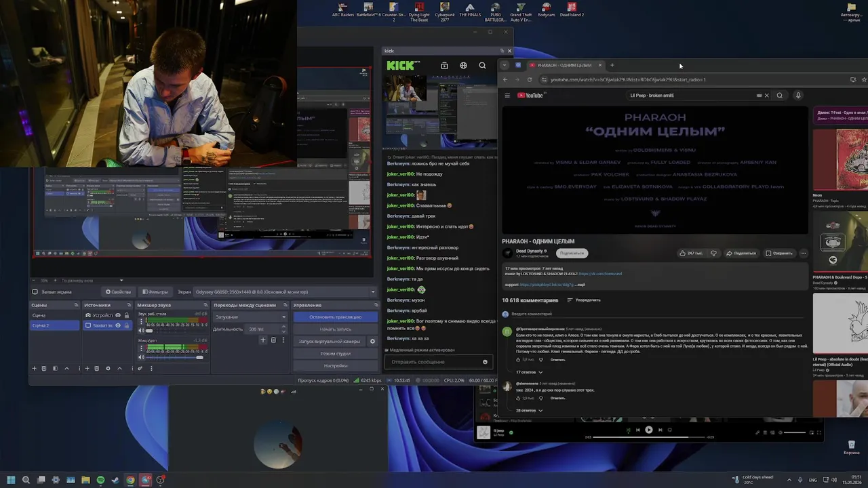This screenshot has width=868, height=488.
Task: Click the globe icon in Kick popup header
Action: [463, 66]
